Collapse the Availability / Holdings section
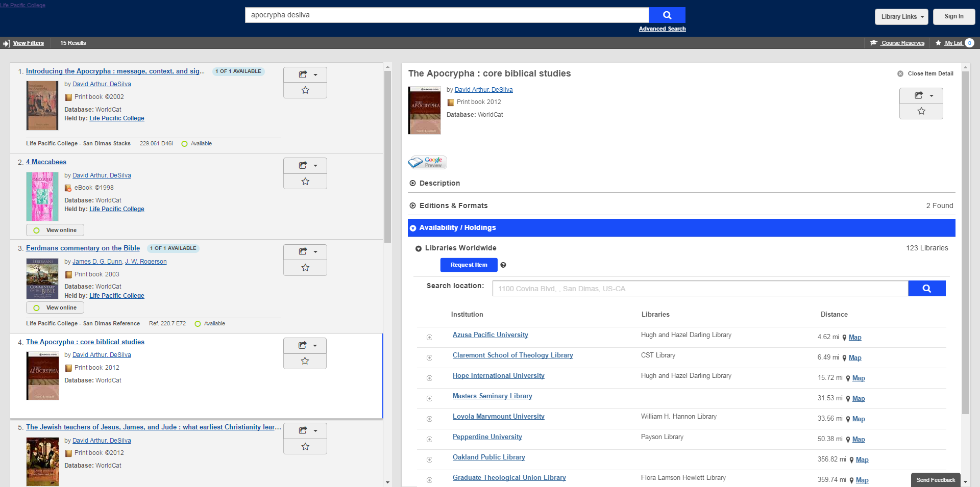Image resolution: width=980 pixels, height=487 pixels. 681,228
